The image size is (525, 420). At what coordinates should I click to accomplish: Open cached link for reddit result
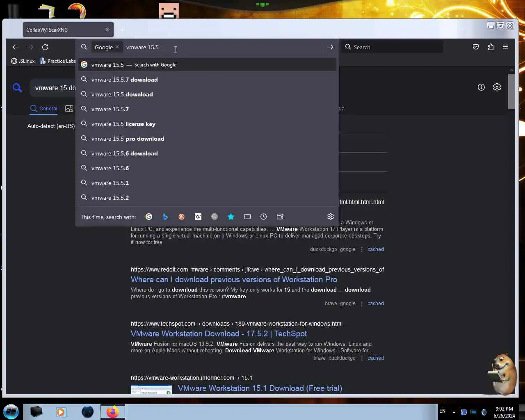(x=376, y=304)
